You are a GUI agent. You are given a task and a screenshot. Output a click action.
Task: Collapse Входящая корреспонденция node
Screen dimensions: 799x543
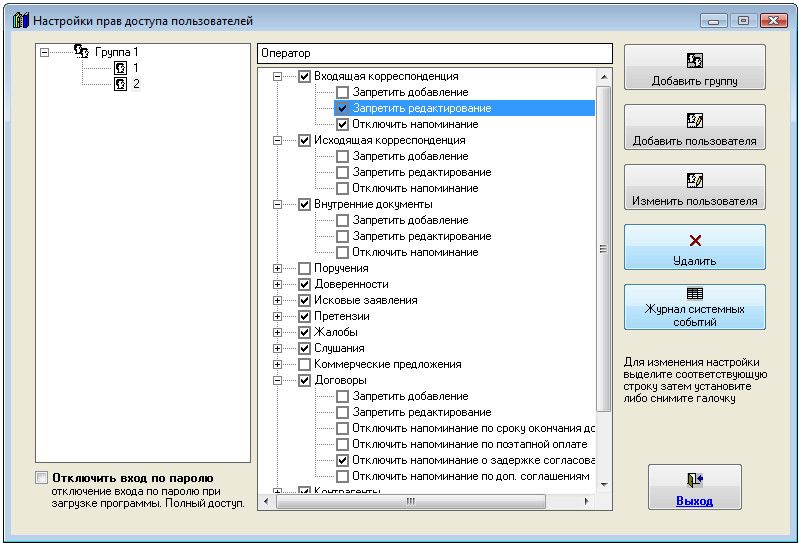[277, 76]
